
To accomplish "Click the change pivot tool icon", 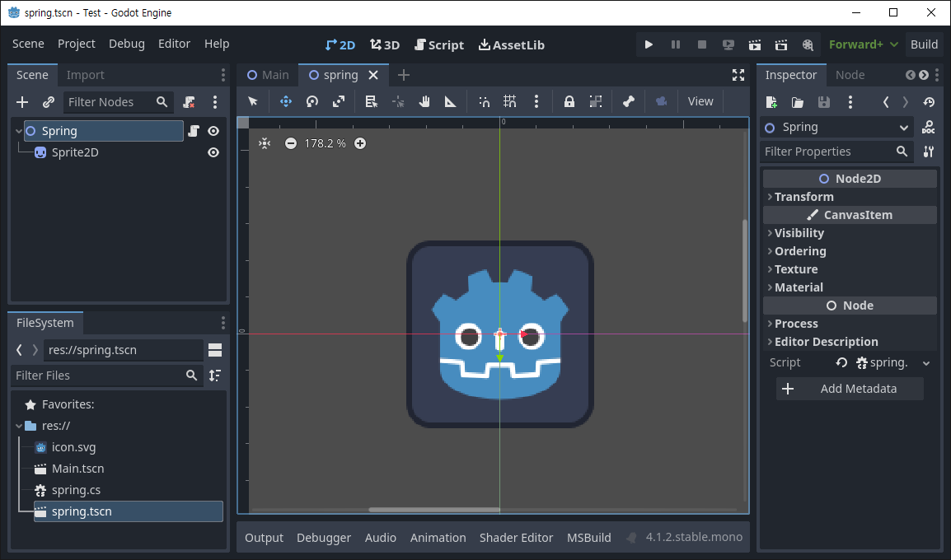I will pyautogui.click(x=398, y=101).
